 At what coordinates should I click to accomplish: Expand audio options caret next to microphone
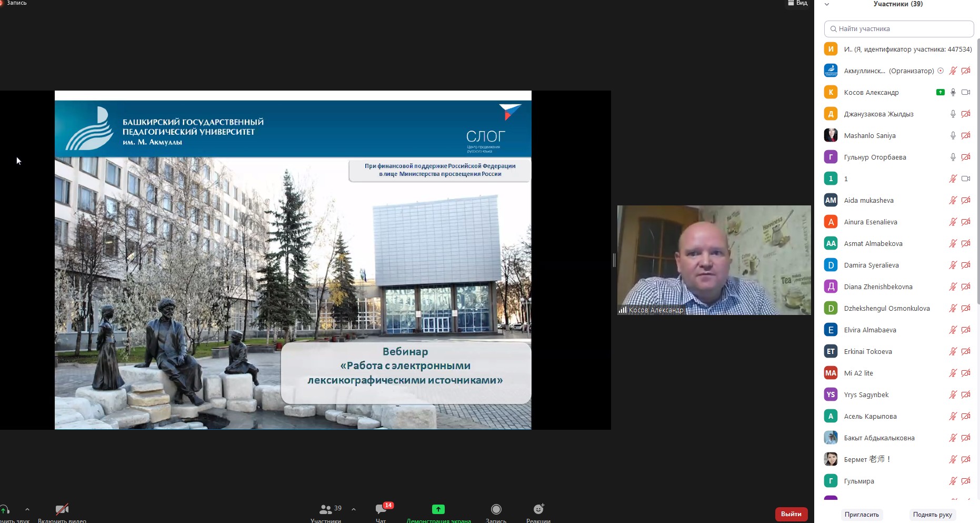(x=27, y=509)
